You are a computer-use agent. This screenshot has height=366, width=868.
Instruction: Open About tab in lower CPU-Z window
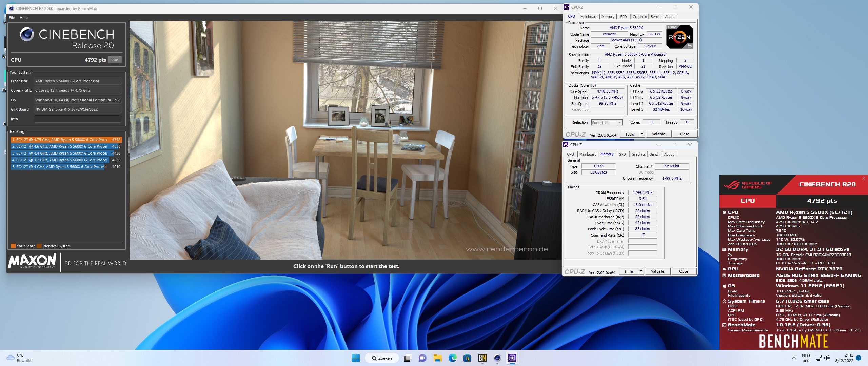click(669, 154)
